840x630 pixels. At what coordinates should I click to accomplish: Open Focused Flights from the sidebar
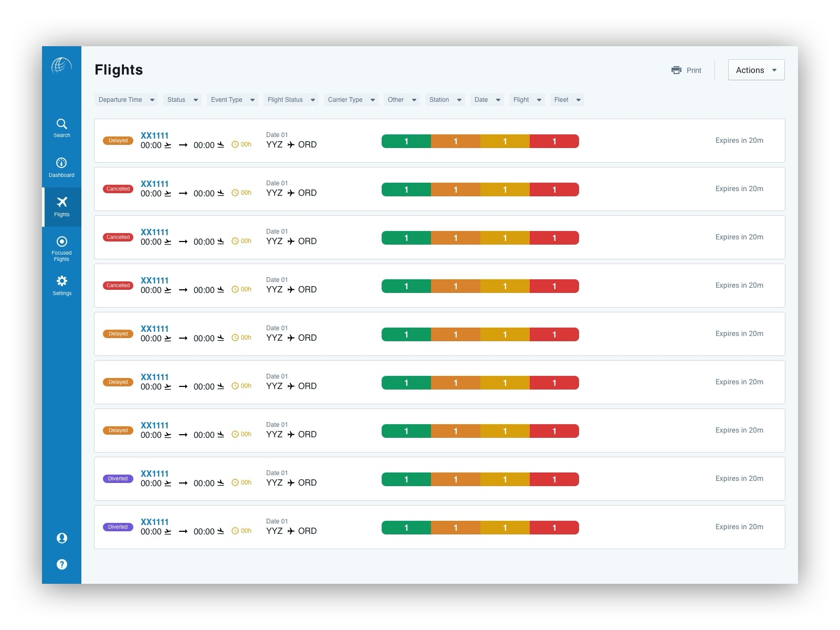click(61, 241)
